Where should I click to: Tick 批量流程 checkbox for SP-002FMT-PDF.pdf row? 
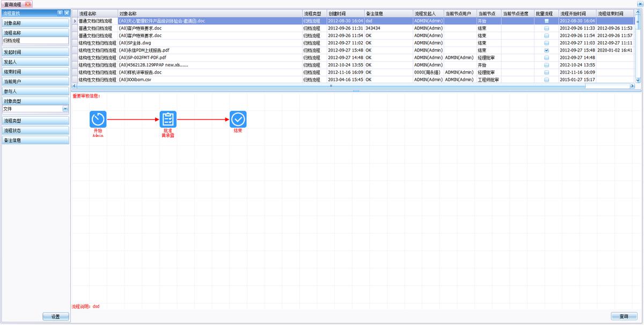[546, 57]
